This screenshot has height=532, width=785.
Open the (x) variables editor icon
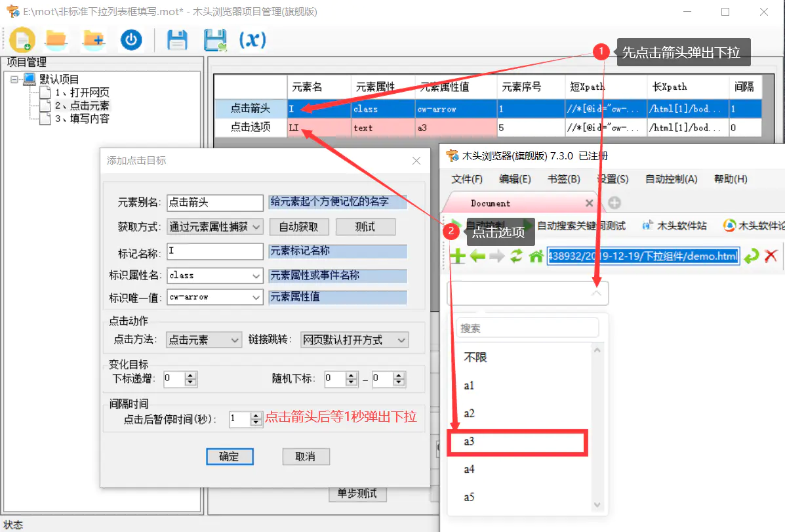pyautogui.click(x=252, y=39)
